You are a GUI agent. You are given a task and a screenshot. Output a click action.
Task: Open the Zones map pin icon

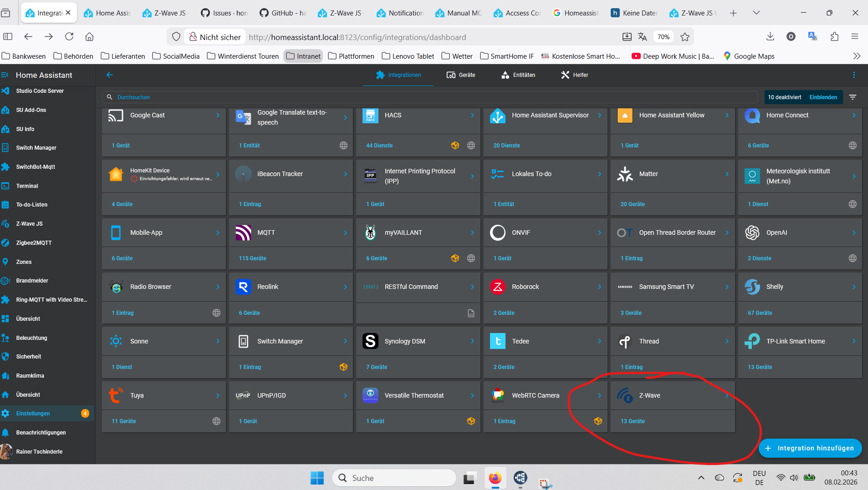click(5, 262)
